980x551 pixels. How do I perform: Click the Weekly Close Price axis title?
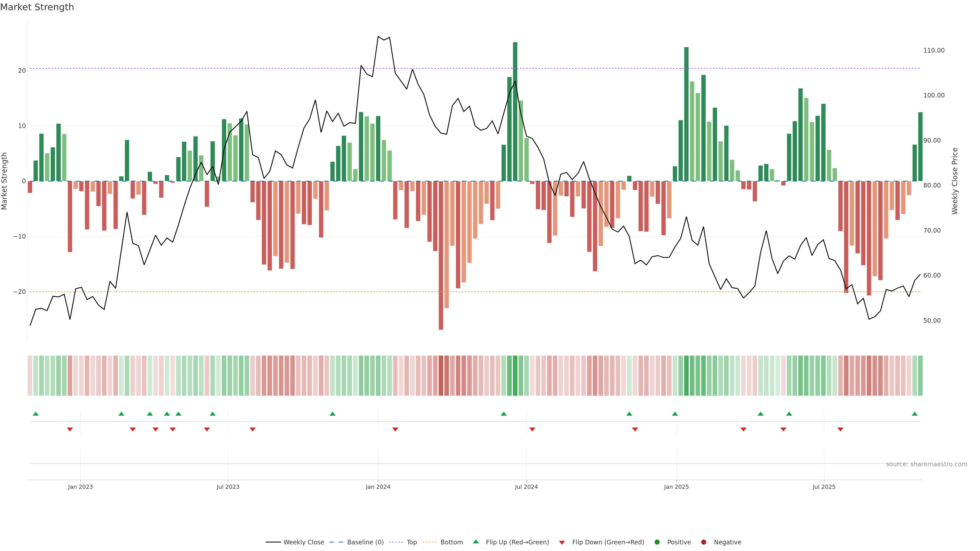pos(955,181)
